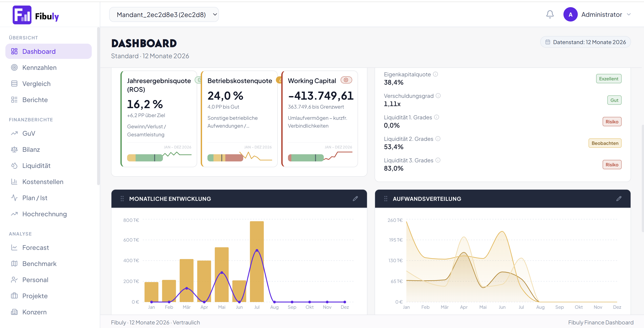Open Kostenstellen in the sidebar
Image resolution: width=644 pixels, height=328 pixels.
(x=49, y=182)
